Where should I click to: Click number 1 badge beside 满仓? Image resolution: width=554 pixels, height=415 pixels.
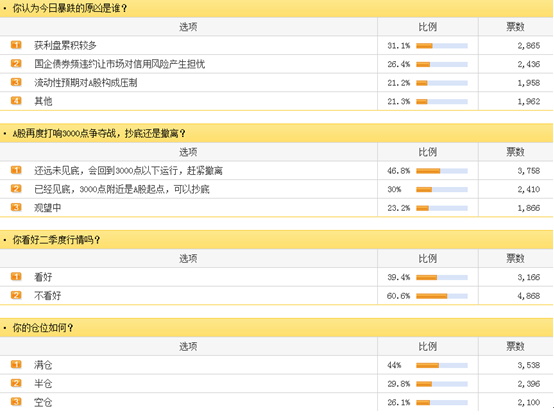(x=16, y=364)
